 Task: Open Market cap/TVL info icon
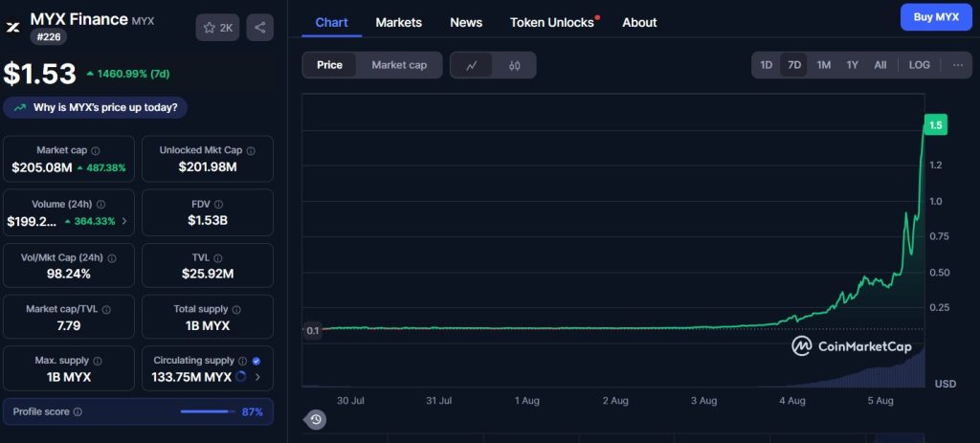click(x=106, y=309)
